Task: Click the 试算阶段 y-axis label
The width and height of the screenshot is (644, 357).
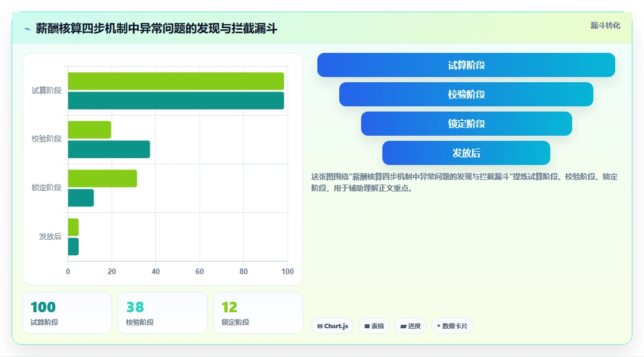Action: [47, 90]
